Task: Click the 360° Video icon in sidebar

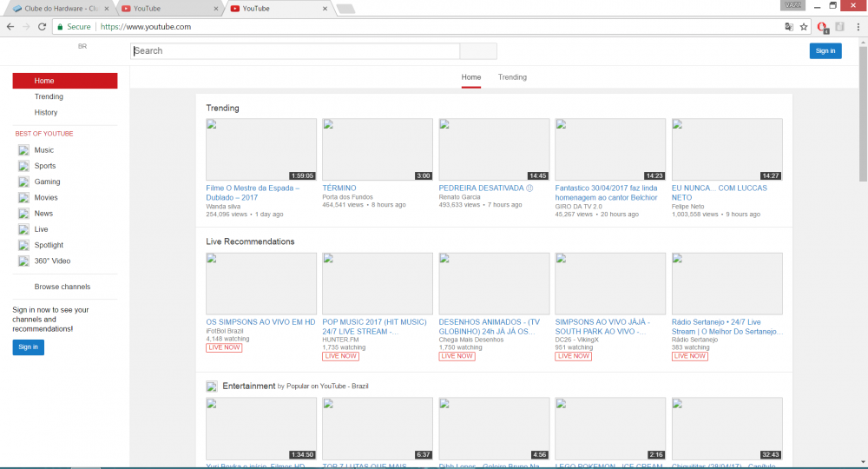Action: (23, 261)
